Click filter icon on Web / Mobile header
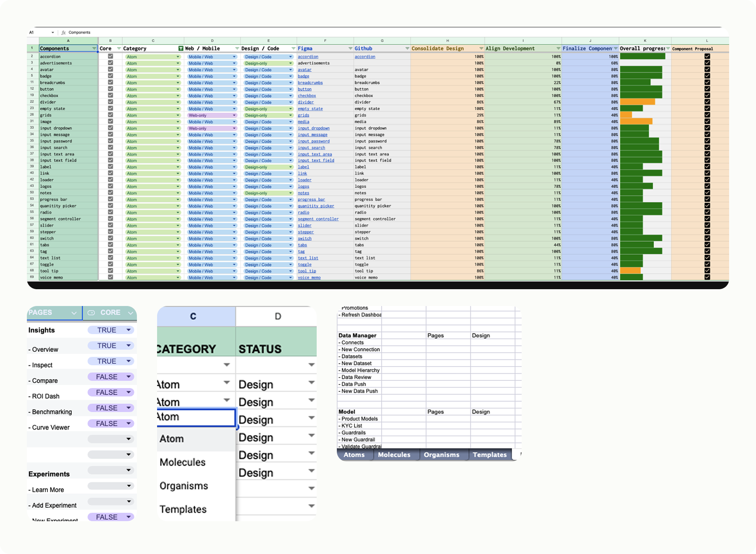756x554 pixels. [237, 49]
